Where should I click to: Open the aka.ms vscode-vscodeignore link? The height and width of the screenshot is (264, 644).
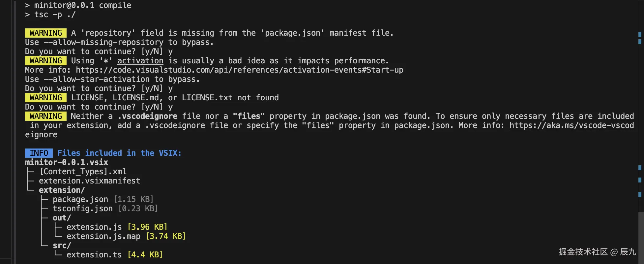point(571,126)
